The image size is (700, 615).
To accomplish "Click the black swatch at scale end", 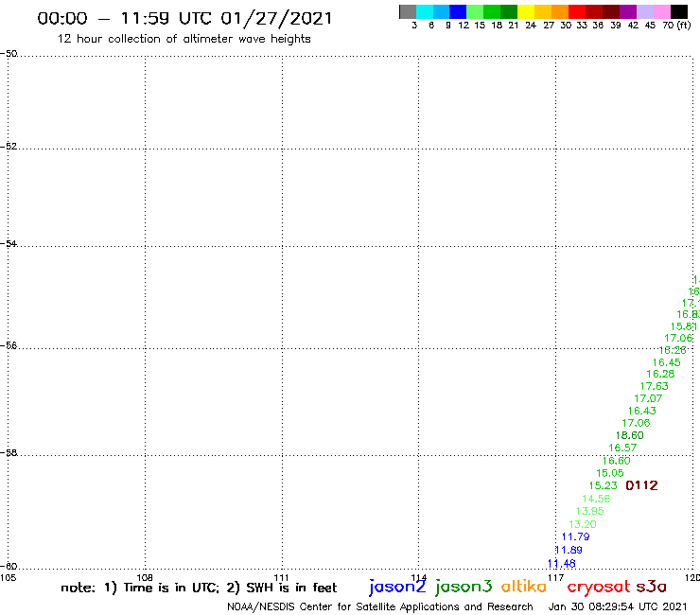I will (678, 11).
